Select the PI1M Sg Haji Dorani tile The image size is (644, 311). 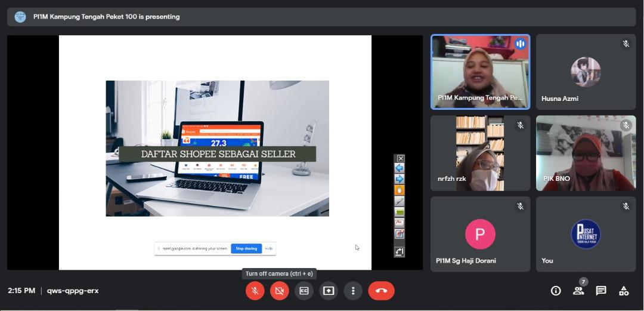pos(480,234)
